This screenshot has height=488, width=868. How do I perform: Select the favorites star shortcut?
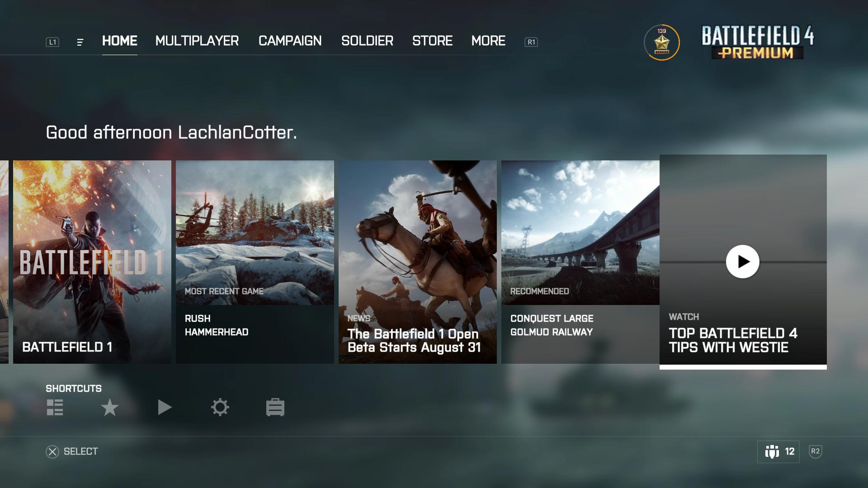(110, 407)
